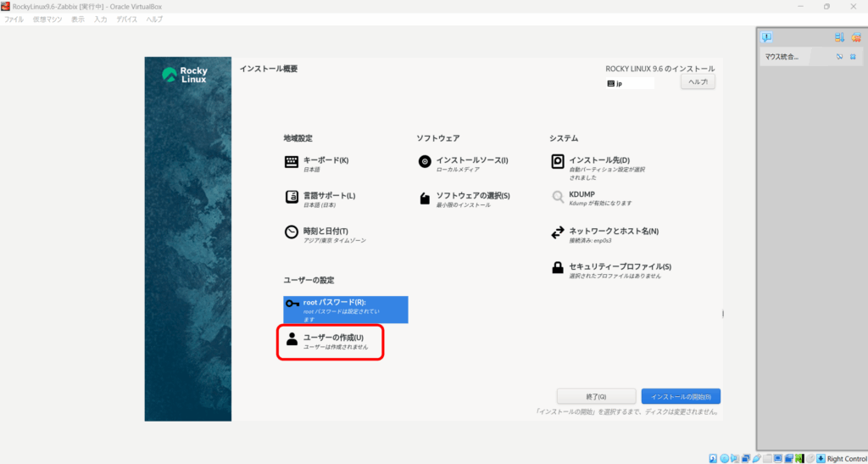Click the マウス統合... notification text

click(x=782, y=57)
